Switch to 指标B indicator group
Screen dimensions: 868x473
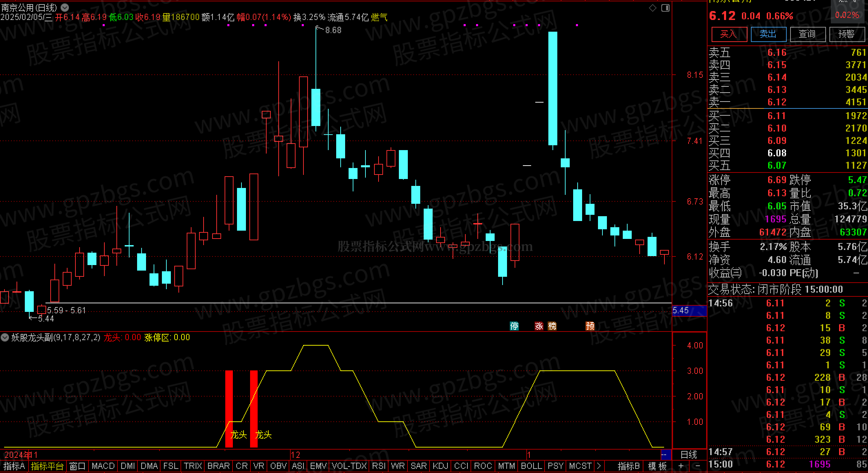tap(628, 466)
